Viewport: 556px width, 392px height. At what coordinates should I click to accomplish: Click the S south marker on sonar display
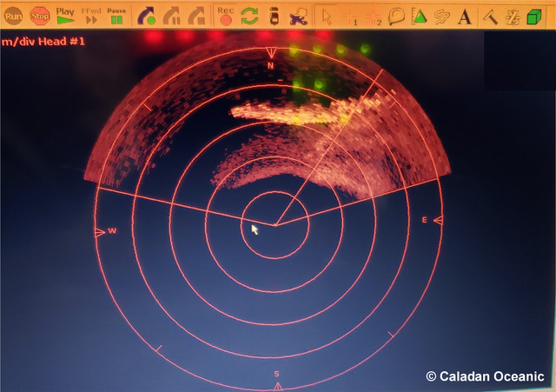coord(276,374)
